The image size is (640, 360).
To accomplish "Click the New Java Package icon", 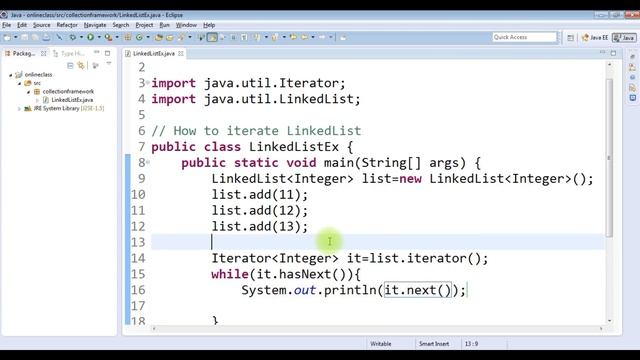I will tap(128, 38).
